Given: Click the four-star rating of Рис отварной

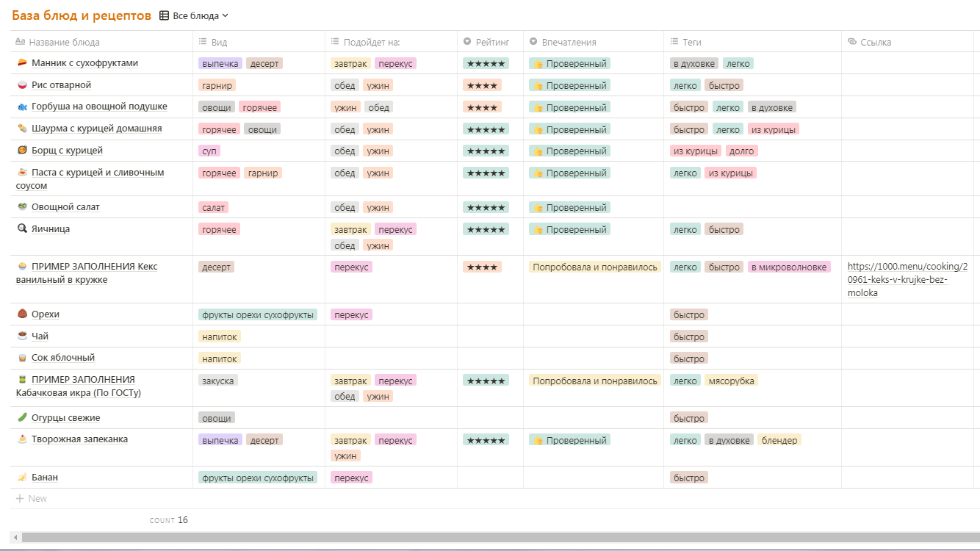Looking at the screenshot, I should [482, 85].
